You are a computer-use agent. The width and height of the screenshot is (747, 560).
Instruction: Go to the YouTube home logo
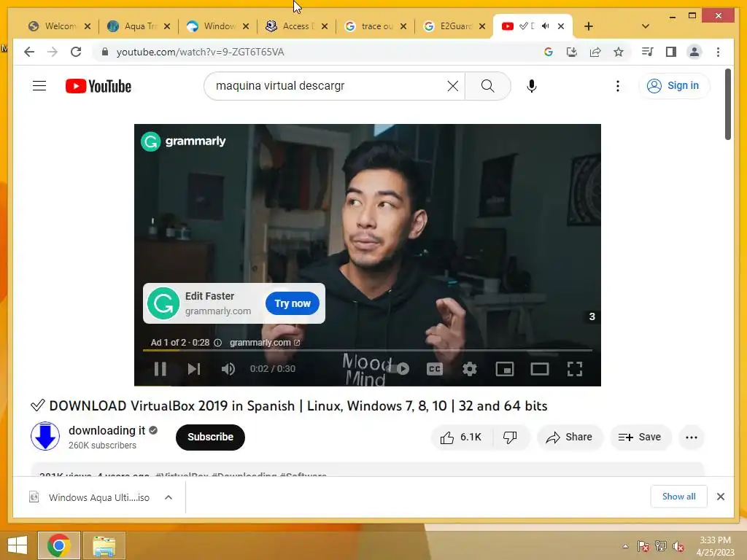coord(98,86)
